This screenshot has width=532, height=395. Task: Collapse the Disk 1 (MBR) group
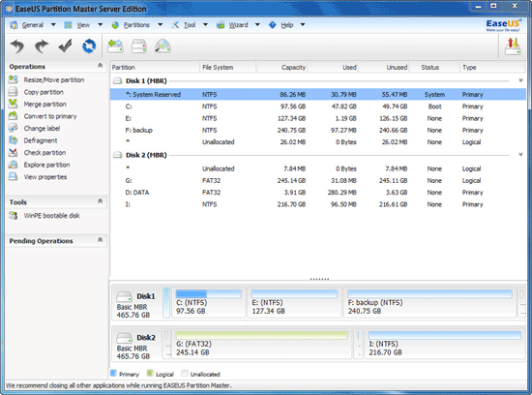tap(520, 80)
